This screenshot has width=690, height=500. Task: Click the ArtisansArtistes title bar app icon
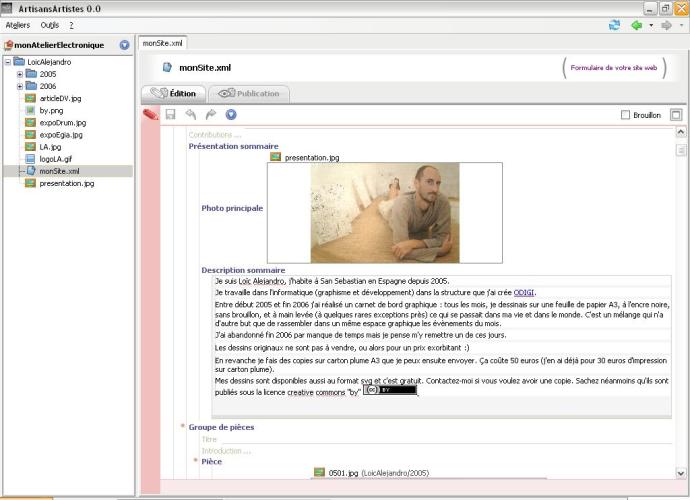[x=7, y=8]
